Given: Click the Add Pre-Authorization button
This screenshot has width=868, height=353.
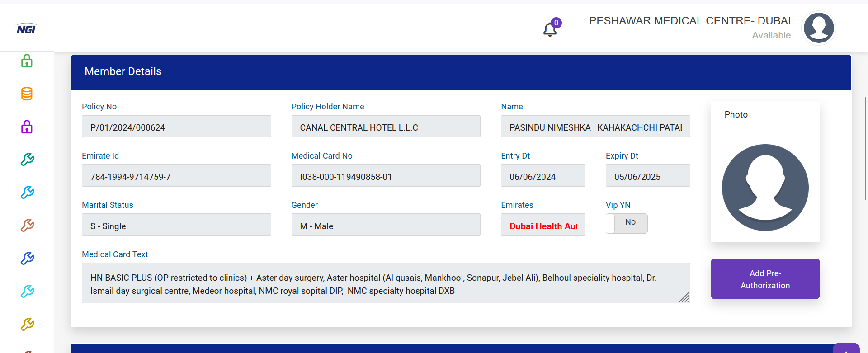Looking at the screenshot, I should point(765,279).
